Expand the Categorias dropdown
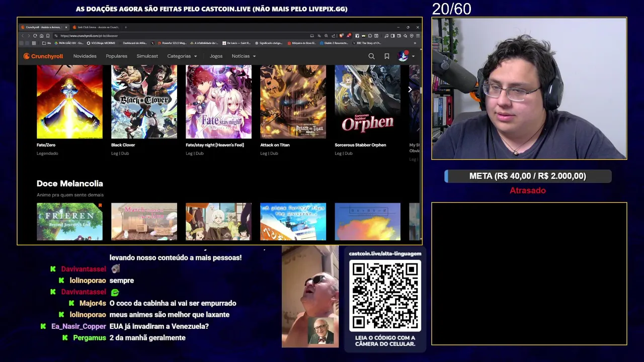 (x=182, y=56)
